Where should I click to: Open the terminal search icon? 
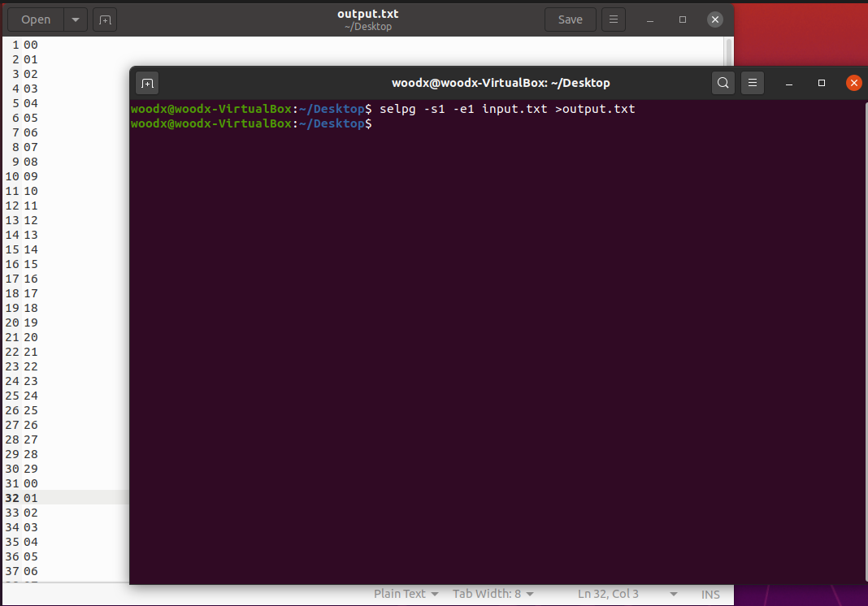coord(723,83)
